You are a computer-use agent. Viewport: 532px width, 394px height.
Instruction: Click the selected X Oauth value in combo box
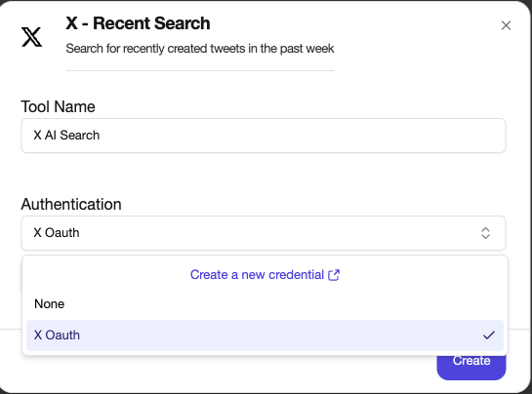pyautogui.click(x=57, y=233)
